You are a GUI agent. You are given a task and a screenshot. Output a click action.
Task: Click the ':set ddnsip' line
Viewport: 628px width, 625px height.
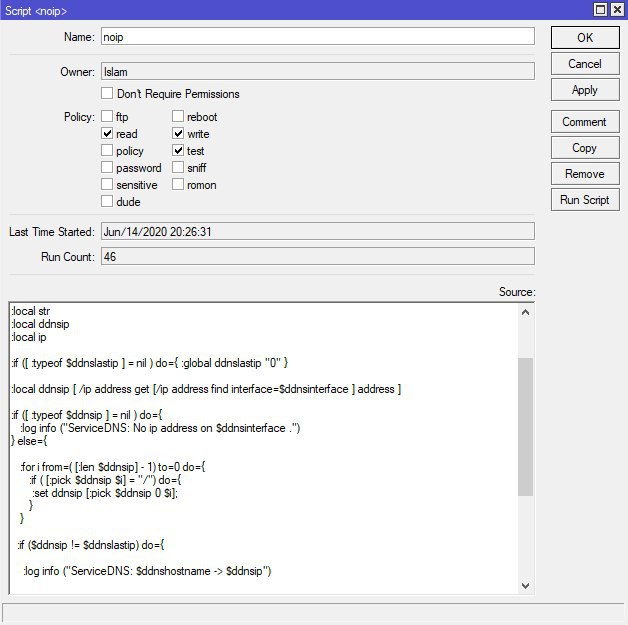105,493
